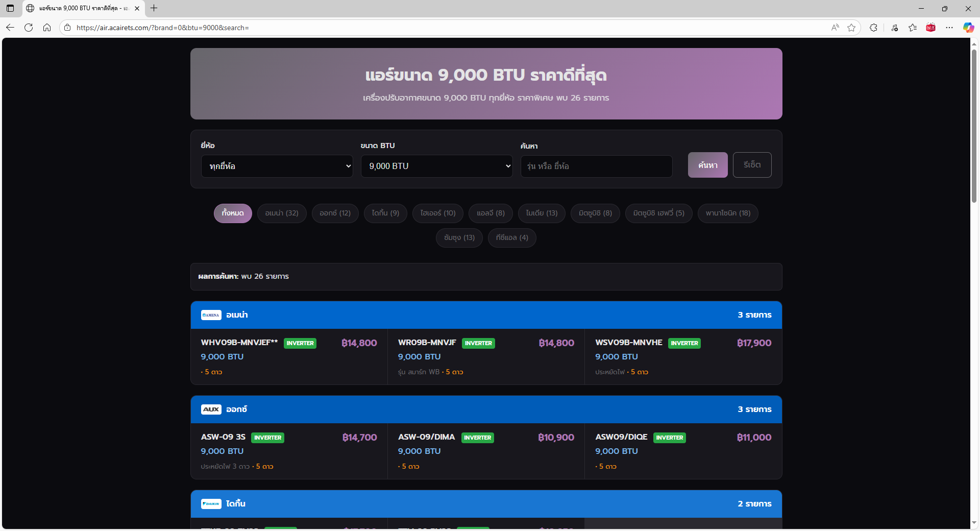Click the ไดกิ้น section header
This screenshot has height=531, width=980.
pyautogui.click(x=486, y=504)
